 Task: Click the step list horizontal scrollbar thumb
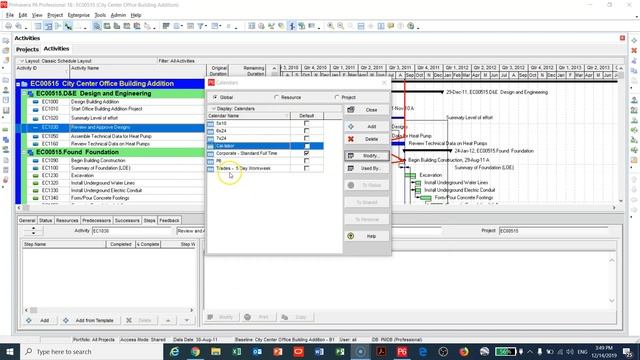tap(34, 310)
